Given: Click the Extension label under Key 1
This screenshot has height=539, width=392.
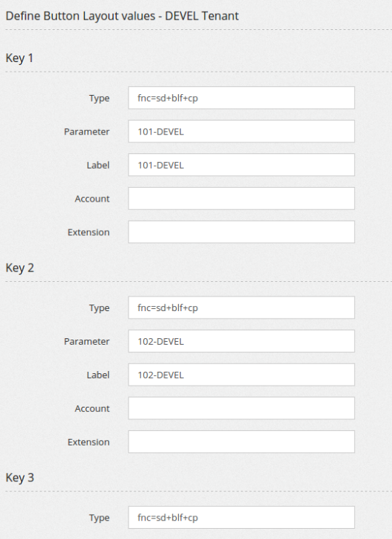Looking at the screenshot, I should [x=88, y=232].
